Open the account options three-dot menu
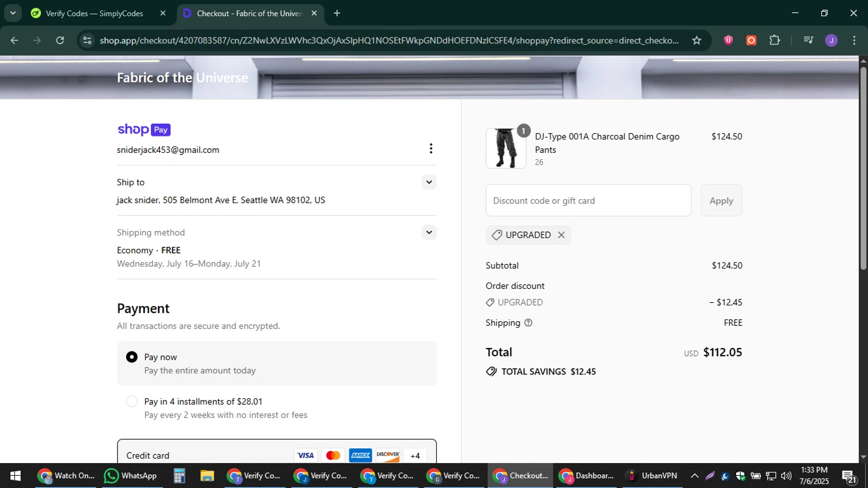This screenshot has width=868, height=488. (431, 149)
